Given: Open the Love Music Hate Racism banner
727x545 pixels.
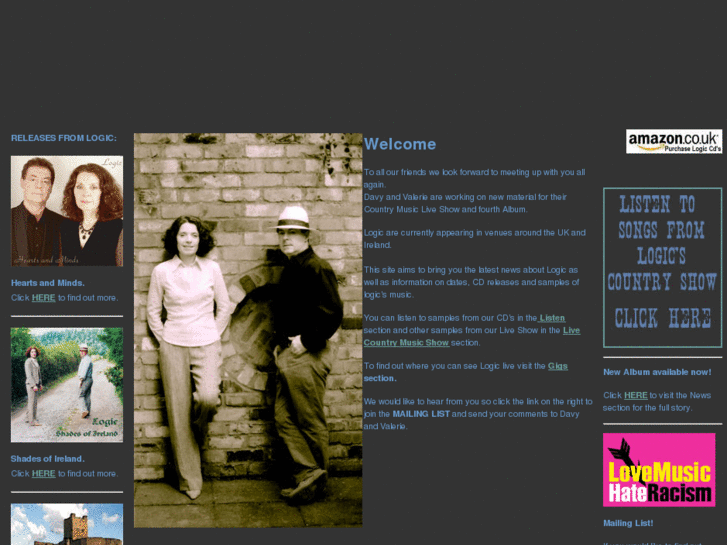Looking at the screenshot, I should pyautogui.click(x=659, y=470).
